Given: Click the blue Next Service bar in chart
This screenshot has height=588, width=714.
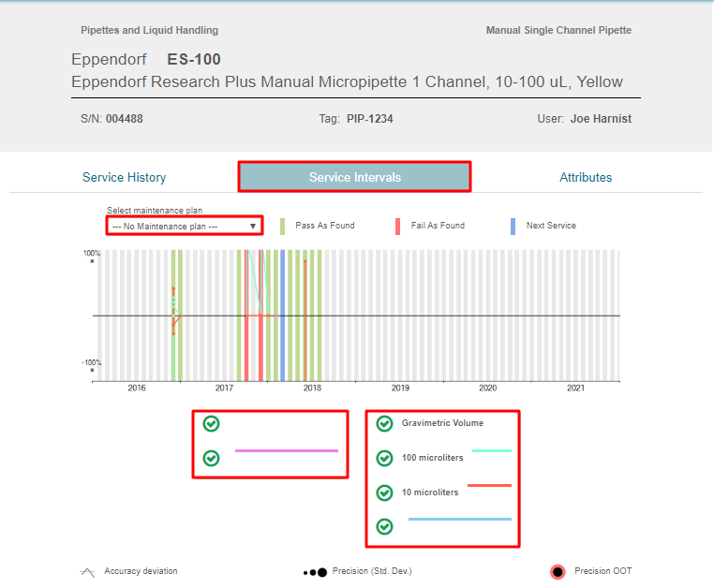Looking at the screenshot, I should 282,315.
